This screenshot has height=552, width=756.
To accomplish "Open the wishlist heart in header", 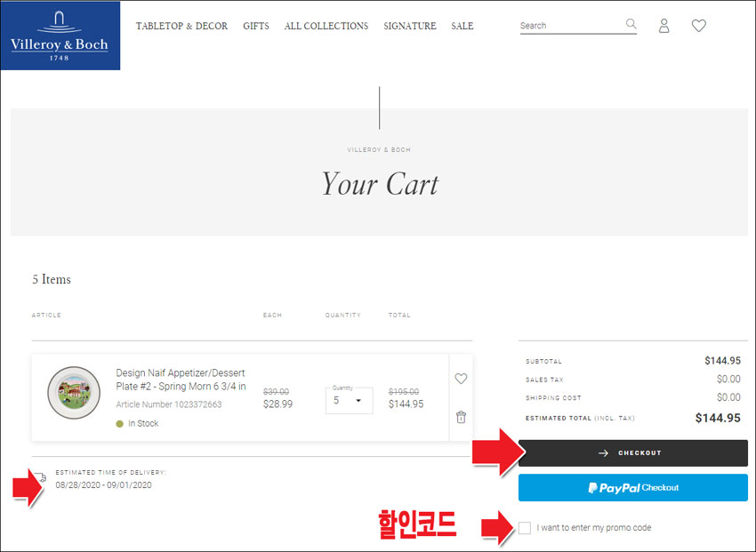I will [698, 26].
